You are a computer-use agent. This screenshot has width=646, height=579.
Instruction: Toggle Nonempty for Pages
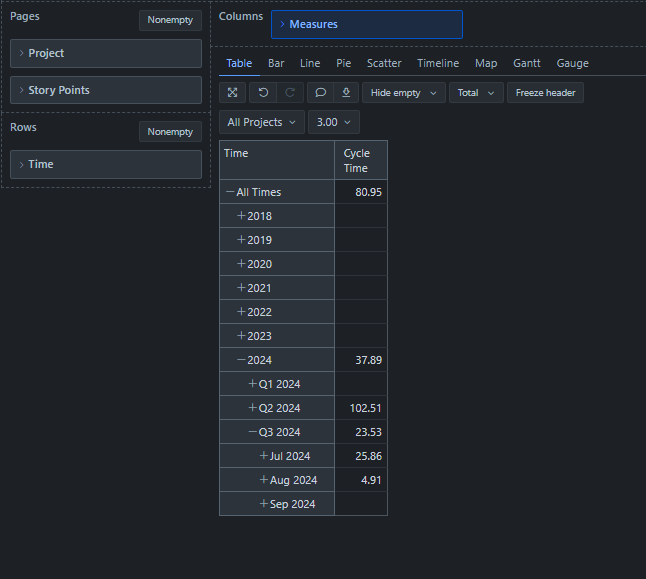170,20
